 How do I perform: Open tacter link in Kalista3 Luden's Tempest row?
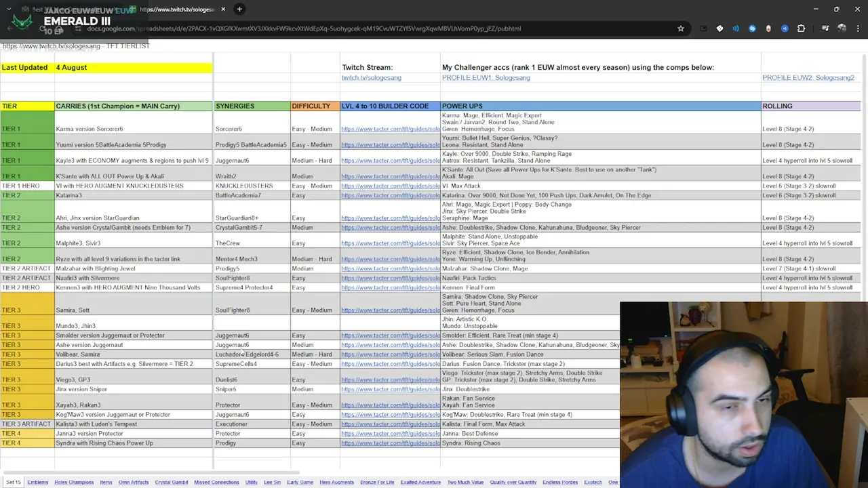pos(391,424)
